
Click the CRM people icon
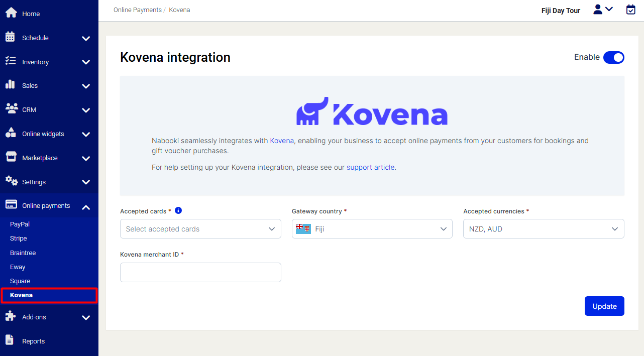11,108
